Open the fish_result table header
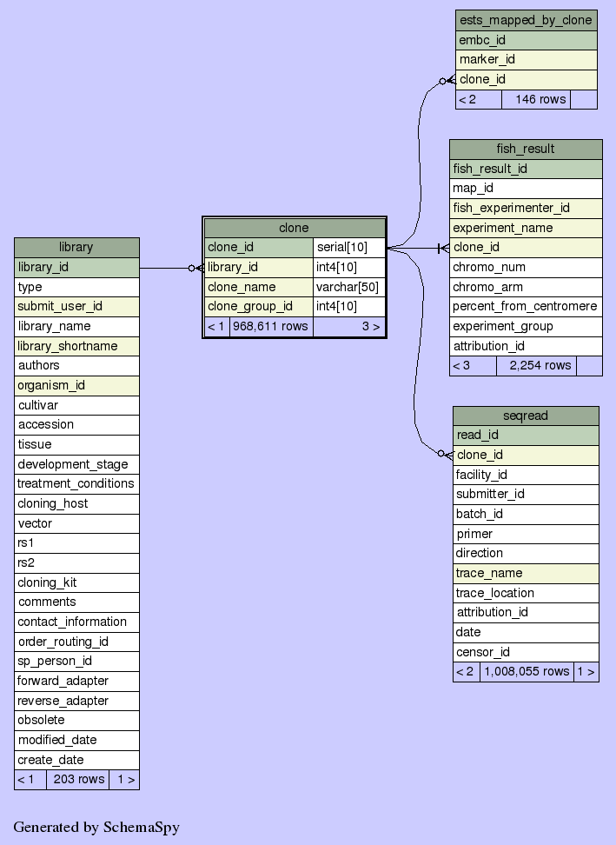 pyautogui.click(x=525, y=149)
